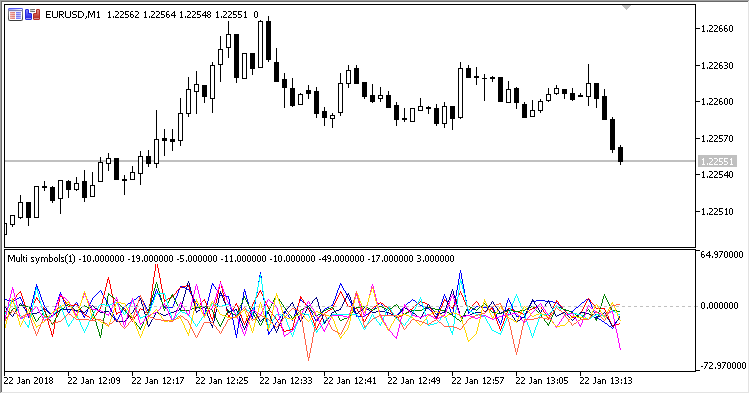Click the 22 Jan 12:09 time label

(x=94, y=381)
